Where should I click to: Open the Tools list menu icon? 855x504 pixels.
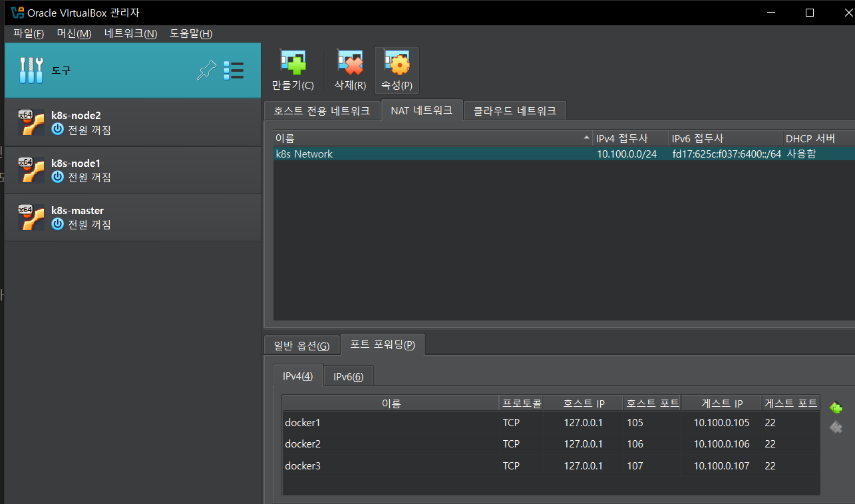pyautogui.click(x=234, y=70)
